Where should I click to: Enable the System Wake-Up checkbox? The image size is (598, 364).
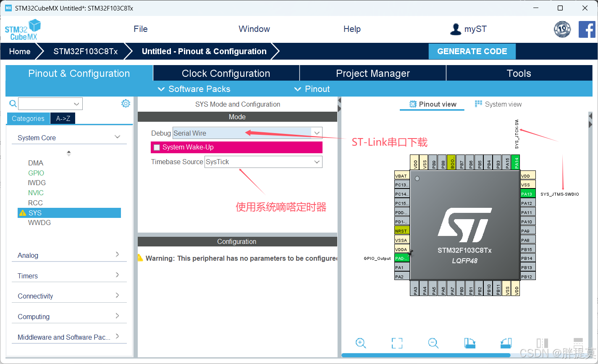pos(157,147)
